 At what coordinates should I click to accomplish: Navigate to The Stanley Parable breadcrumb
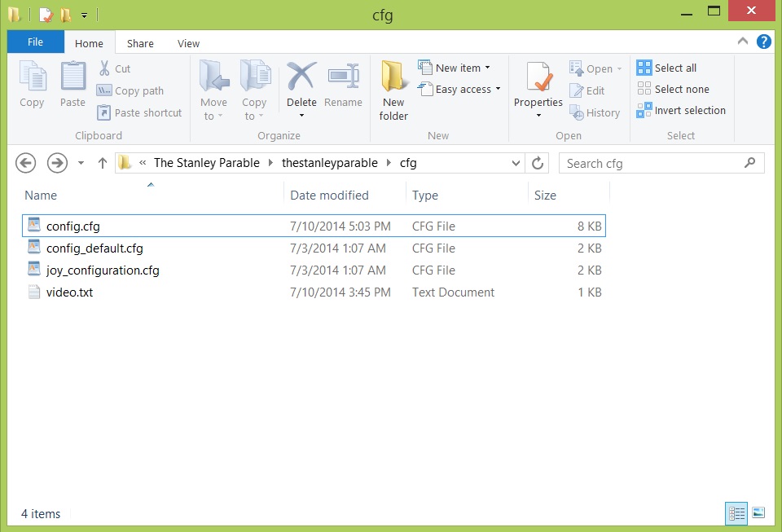pos(206,163)
